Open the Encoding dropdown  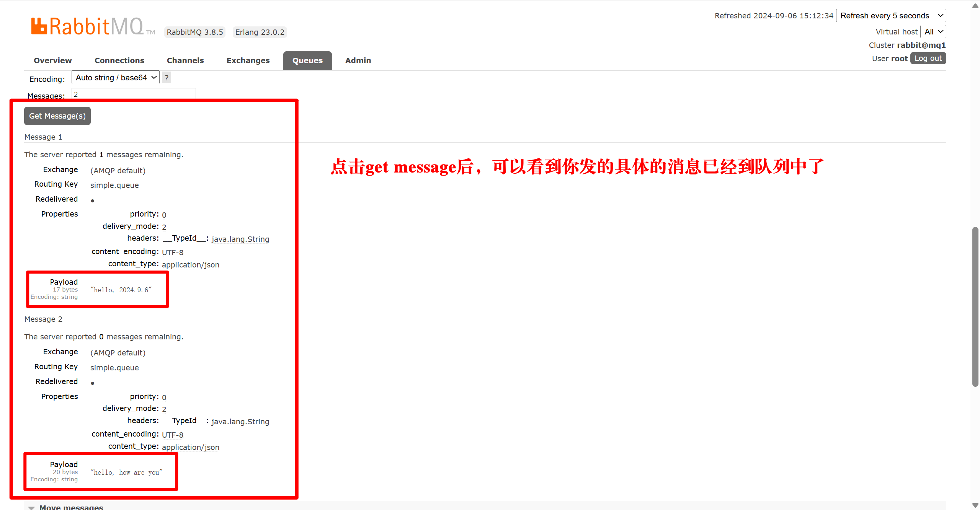coord(116,78)
